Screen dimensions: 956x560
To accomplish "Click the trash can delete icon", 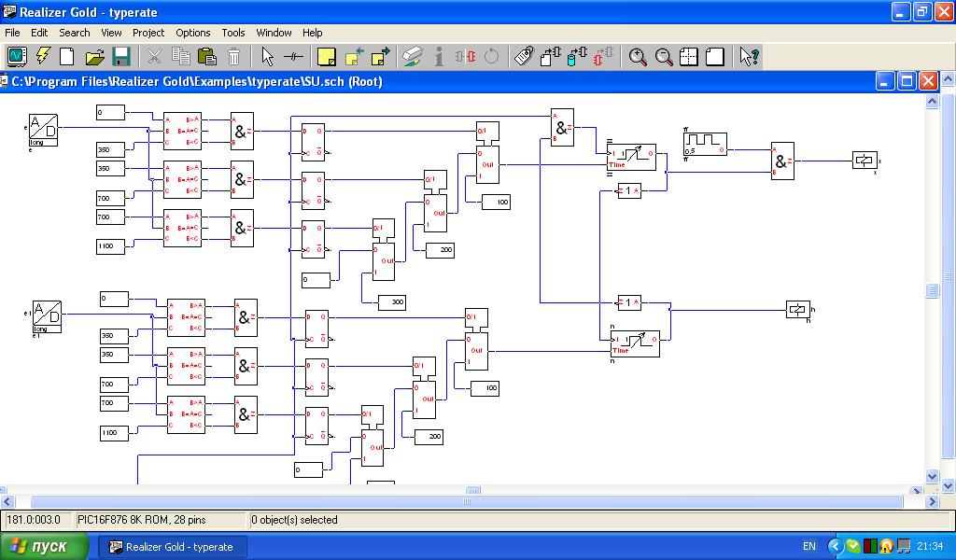I will click(233, 57).
